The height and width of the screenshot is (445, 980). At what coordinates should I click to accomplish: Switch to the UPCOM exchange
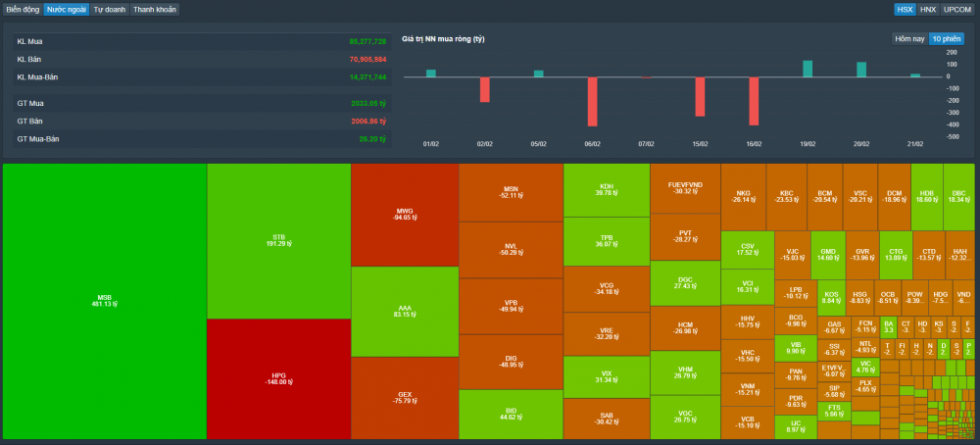[957, 10]
